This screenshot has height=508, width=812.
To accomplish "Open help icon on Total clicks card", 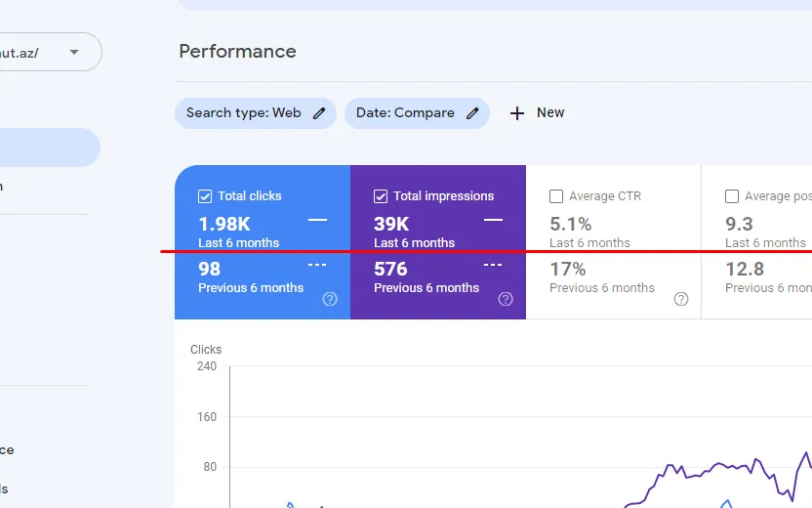I will (x=330, y=299).
